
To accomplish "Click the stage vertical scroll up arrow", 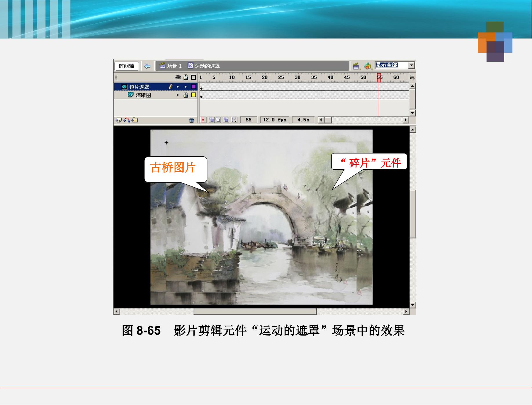I will [413, 130].
